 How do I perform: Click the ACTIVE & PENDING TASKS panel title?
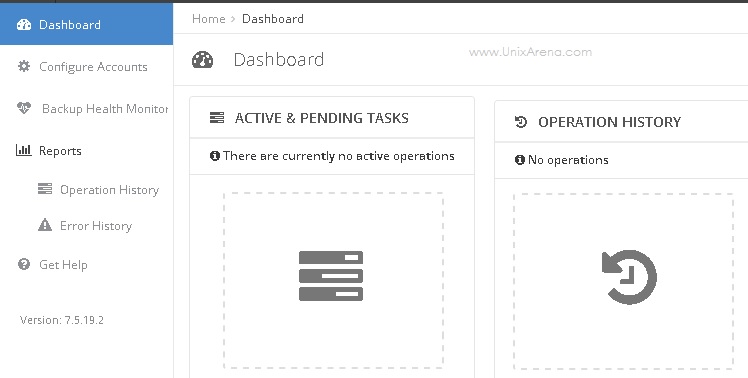pos(322,118)
